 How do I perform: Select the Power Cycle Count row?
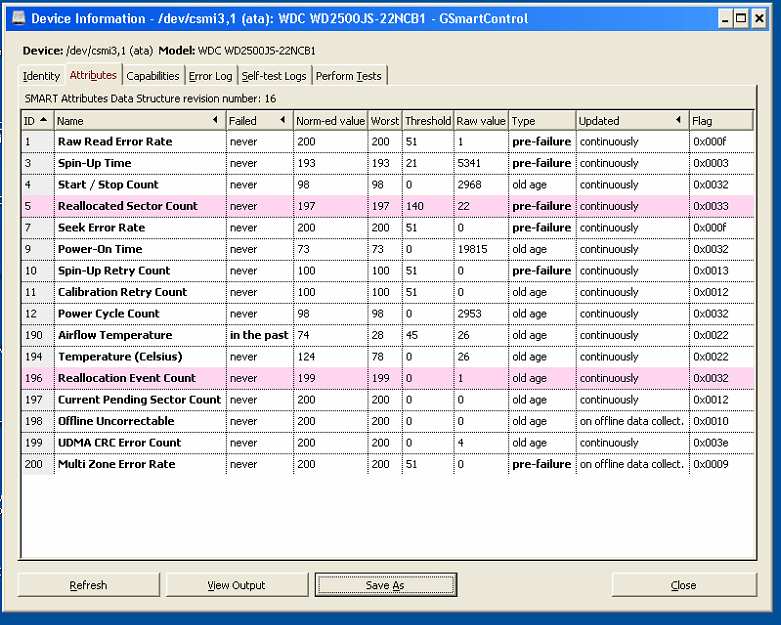388,313
